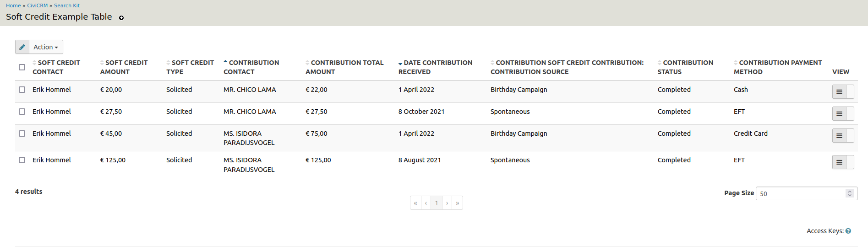The height and width of the screenshot is (251, 868).
Task: Check the € 125,00 soft credit row checkbox
Action: click(x=22, y=160)
